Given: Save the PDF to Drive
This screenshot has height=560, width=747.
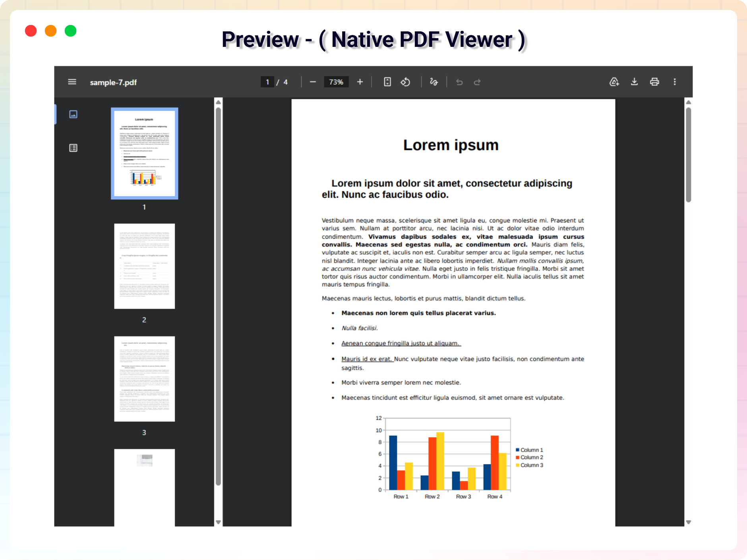Looking at the screenshot, I should [x=614, y=82].
